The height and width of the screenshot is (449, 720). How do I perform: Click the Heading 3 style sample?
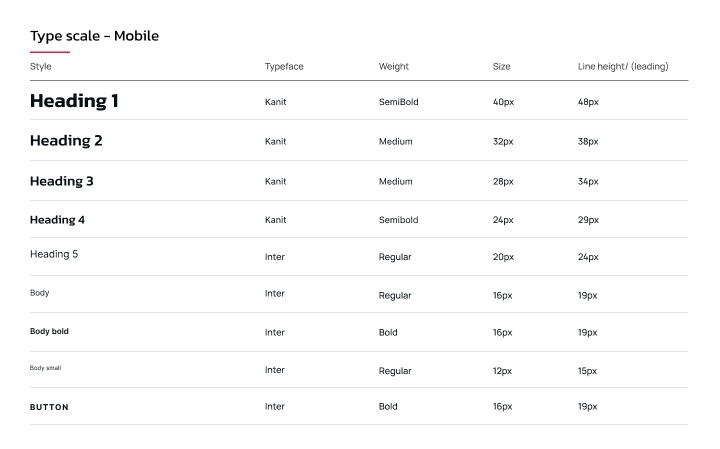tap(62, 181)
